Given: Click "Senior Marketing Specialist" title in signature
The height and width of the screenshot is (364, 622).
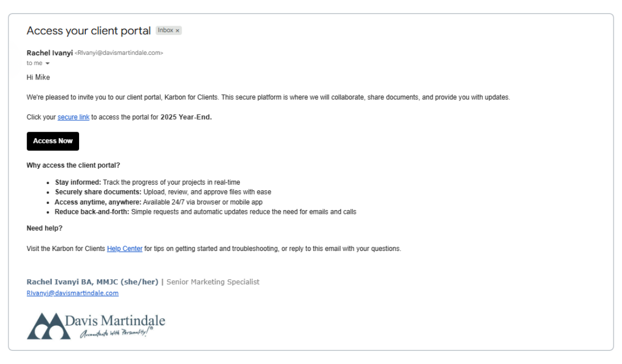Looking at the screenshot, I should coord(213,282).
